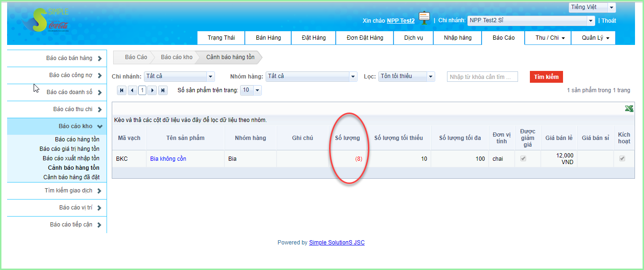Open the Tiếng Việt language dropdown
644x270 pixels.
click(611, 8)
